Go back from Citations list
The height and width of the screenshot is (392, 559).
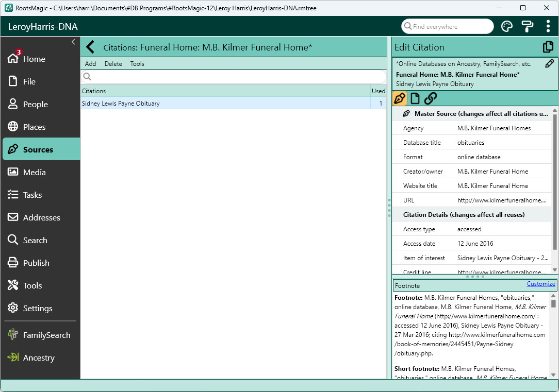91,47
